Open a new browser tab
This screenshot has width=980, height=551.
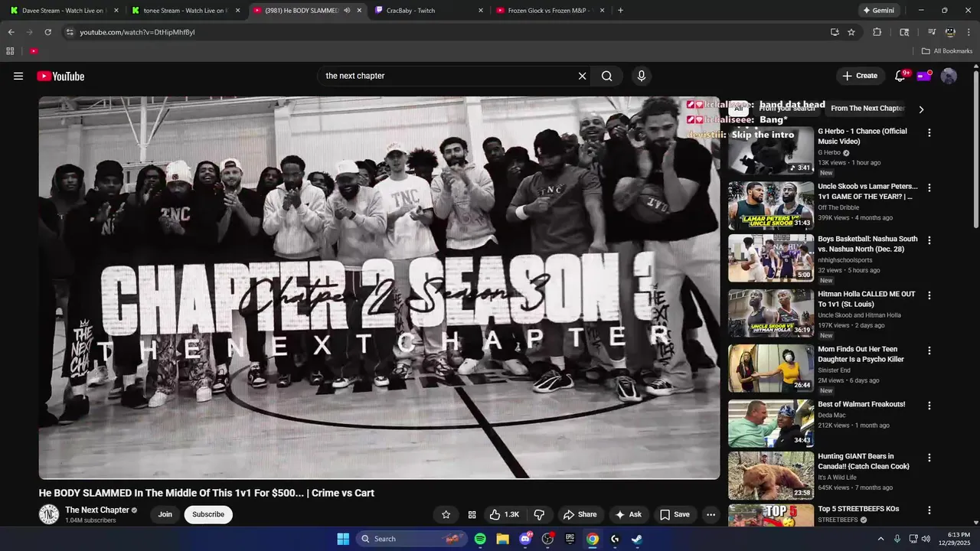coord(620,11)
